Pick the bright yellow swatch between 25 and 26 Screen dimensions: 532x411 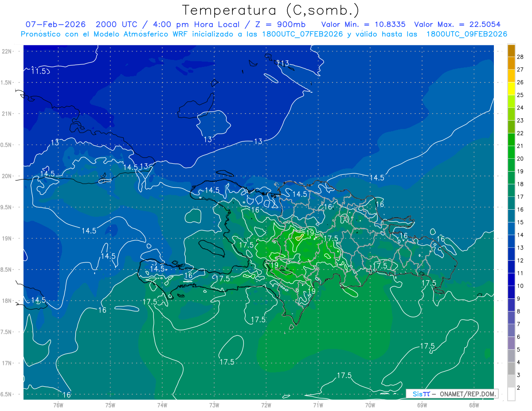[x=511, y=88]
